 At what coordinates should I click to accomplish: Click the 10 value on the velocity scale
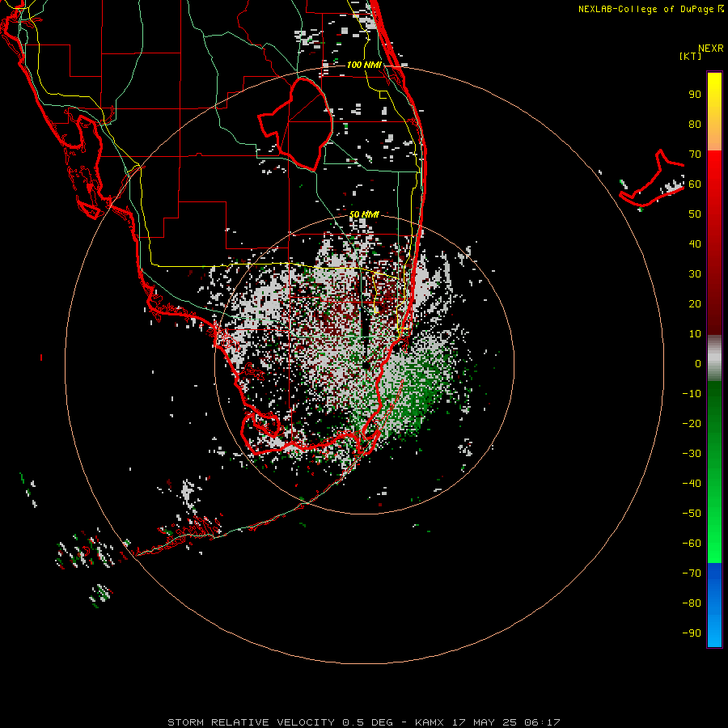point(695,334)
